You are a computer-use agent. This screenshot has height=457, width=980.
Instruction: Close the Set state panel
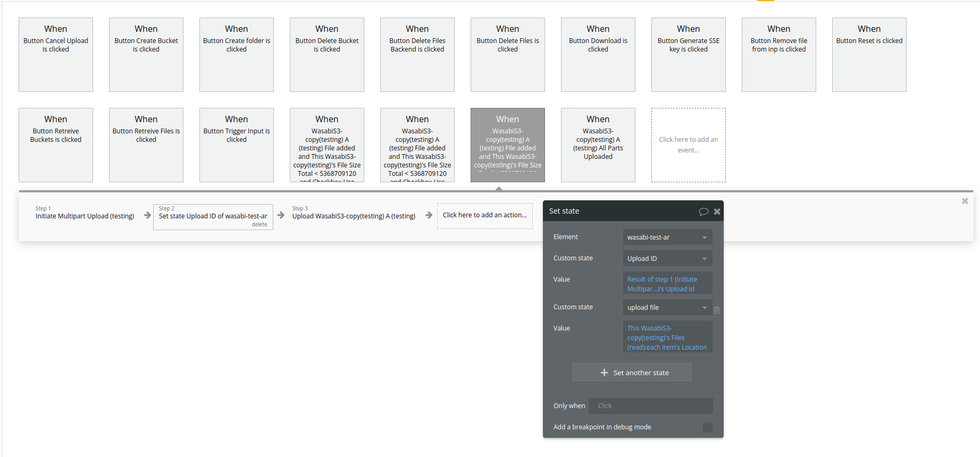coord(717,211)
